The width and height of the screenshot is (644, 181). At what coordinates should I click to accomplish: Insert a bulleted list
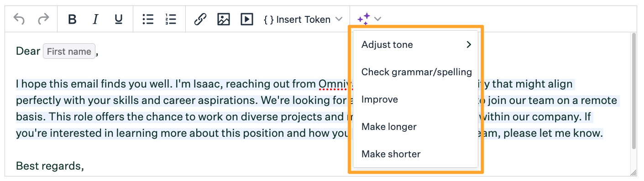point(148,19)
